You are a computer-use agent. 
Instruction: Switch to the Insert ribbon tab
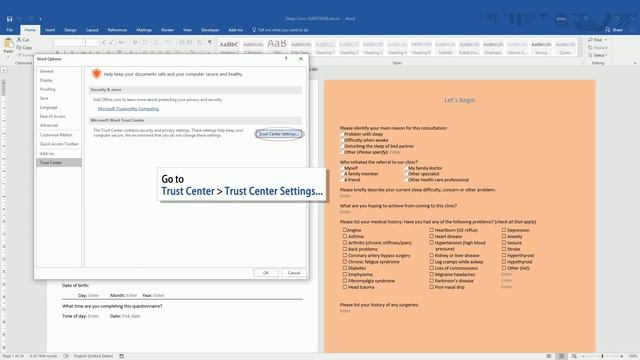click(50, 30)
